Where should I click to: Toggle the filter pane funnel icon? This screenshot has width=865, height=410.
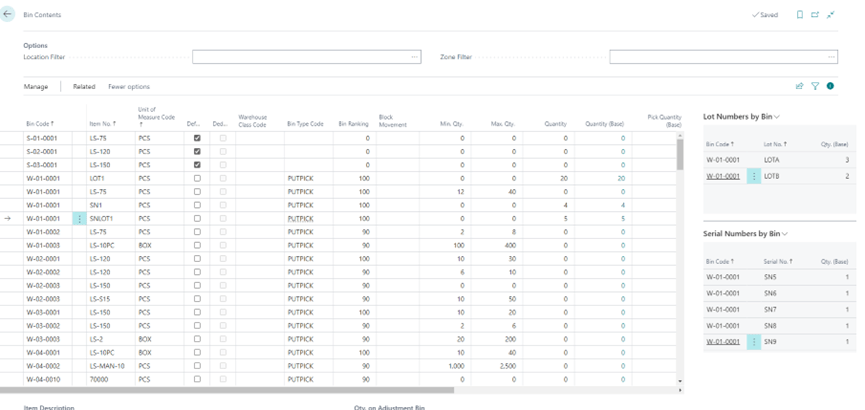(815, 87)
